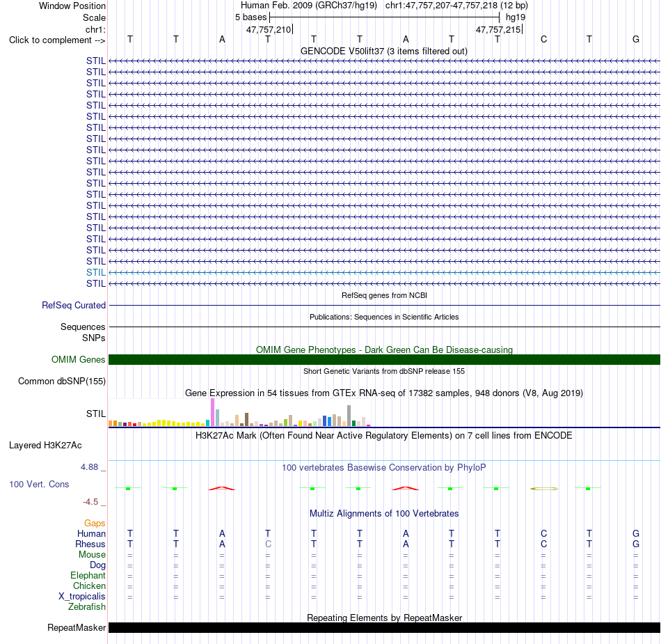The height and width of the screenshot is (644, 661).
Task: Click "chr1:47,757,207-47,757,218 (12 bp)" text
Action: (456, 6)
